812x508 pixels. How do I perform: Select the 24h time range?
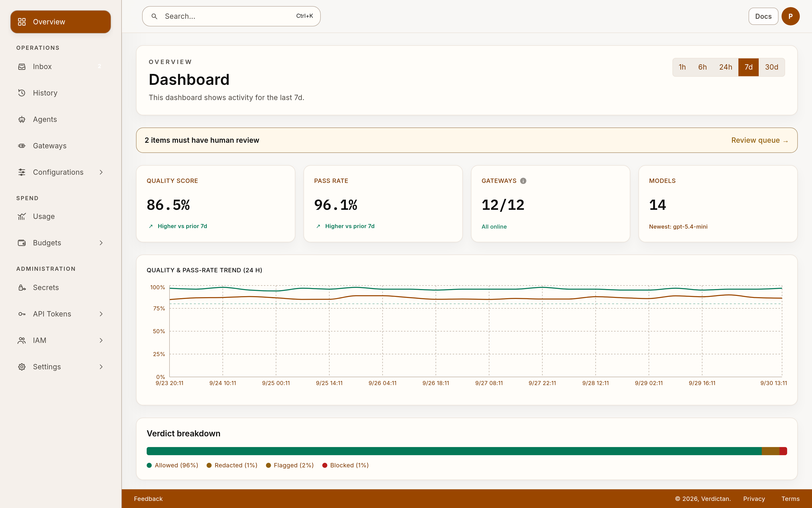(725, 67)
